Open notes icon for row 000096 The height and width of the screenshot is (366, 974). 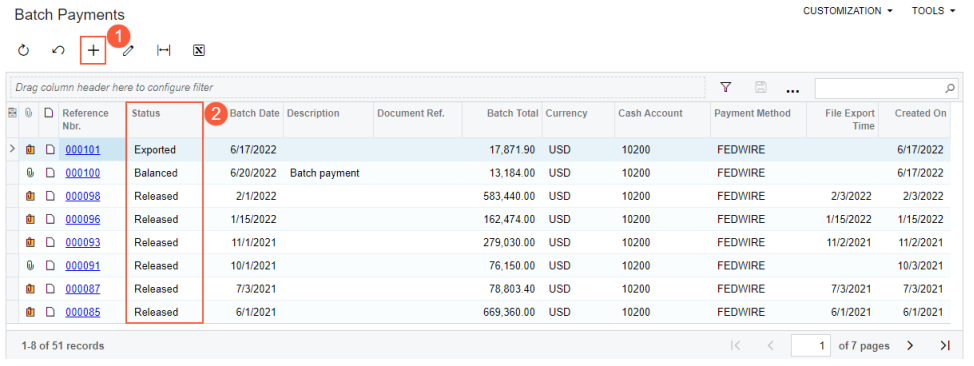coord(50,219)
